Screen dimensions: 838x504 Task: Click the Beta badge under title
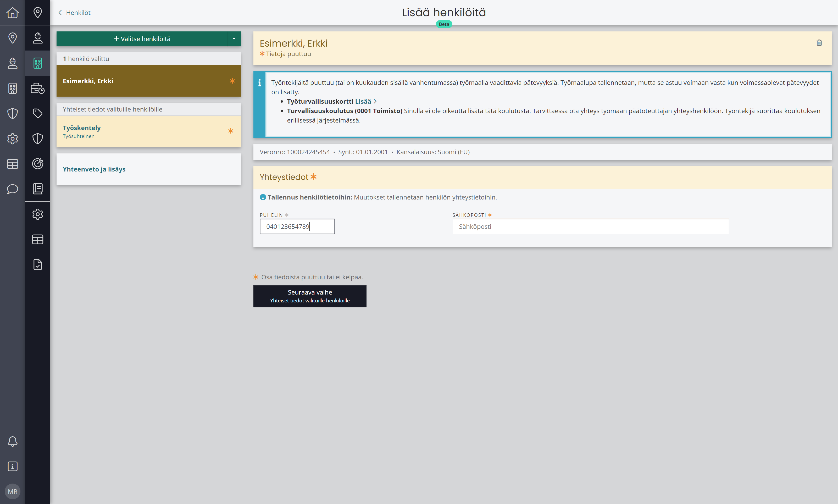[444, 24]
